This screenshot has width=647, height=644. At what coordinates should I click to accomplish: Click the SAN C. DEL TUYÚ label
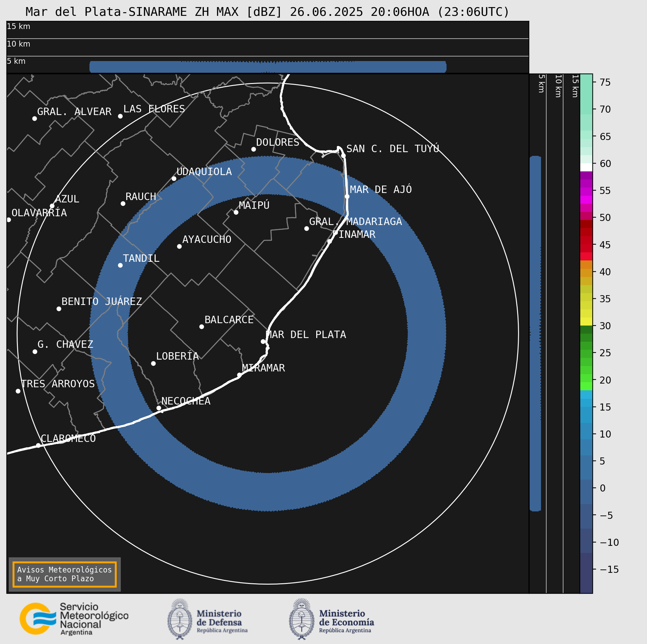click(x=393, y=148)
